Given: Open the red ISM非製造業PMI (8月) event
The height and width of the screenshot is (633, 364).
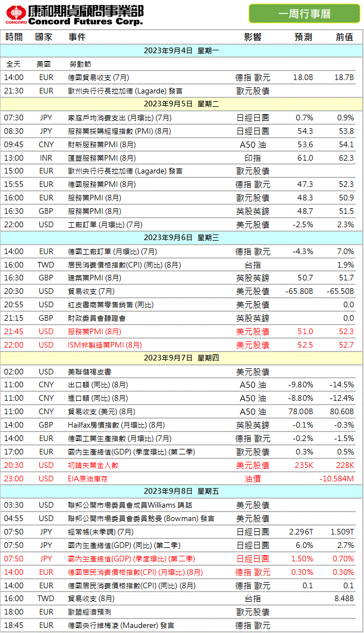Looking at the screenshot, I should [x=105, y=345].
